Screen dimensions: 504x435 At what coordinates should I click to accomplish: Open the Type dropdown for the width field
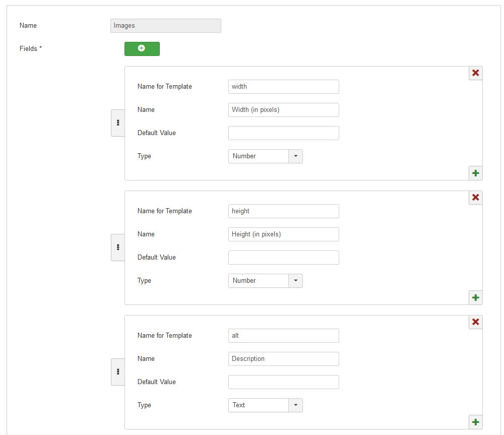pyautogui.click(x=265, y=156)
